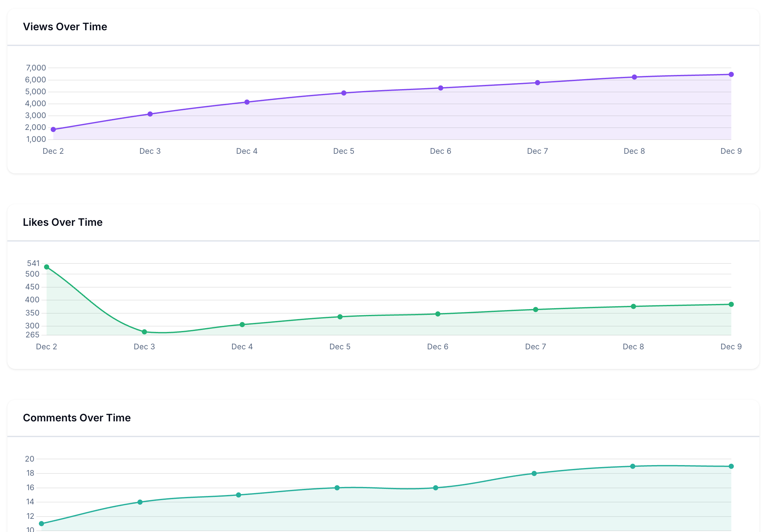
Task: Select the Comments Over Time title
Action: tap(77, 418)
